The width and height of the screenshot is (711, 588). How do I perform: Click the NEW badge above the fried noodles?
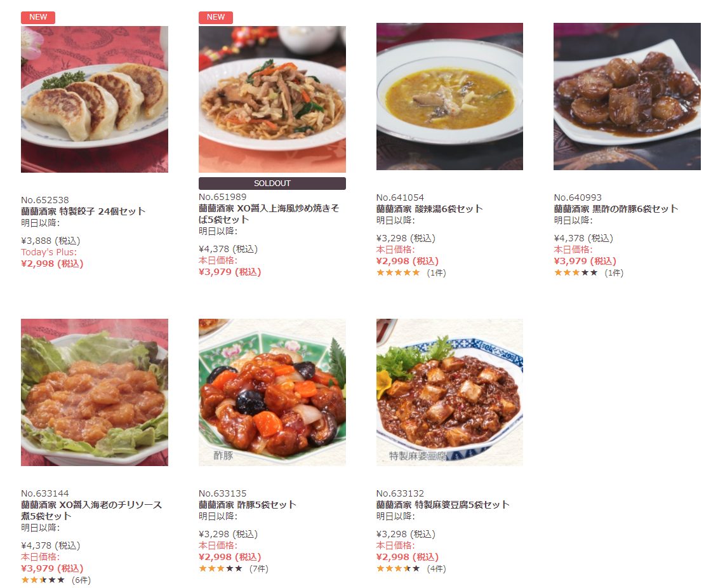(216, 17)
